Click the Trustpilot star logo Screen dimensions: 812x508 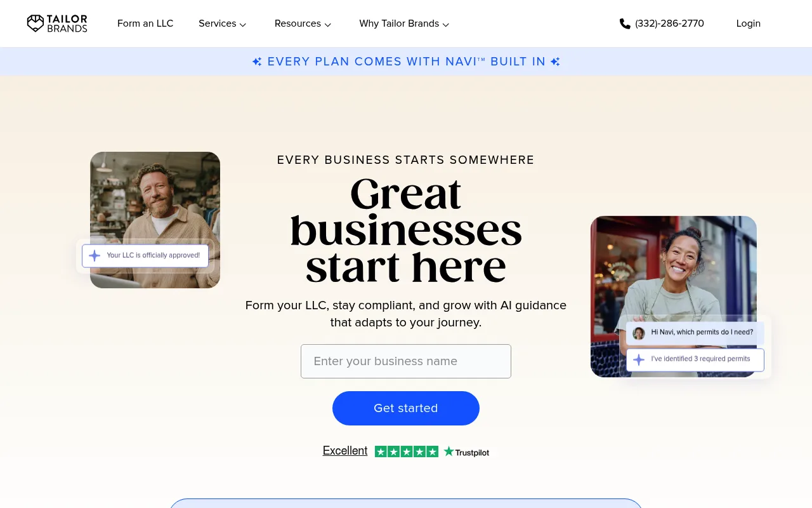pyautogui.click(x=449, y=451)
